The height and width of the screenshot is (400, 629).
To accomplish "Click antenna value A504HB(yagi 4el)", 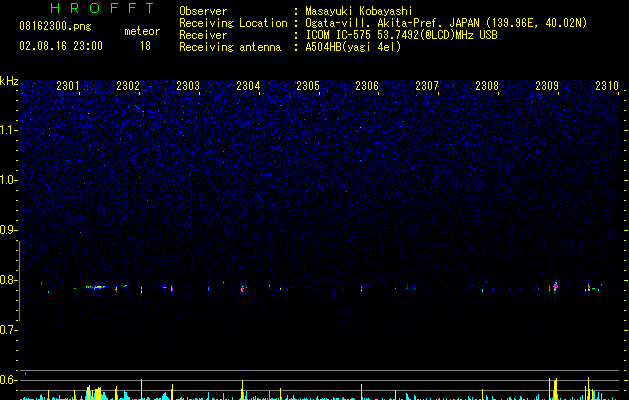I will 353,47.
